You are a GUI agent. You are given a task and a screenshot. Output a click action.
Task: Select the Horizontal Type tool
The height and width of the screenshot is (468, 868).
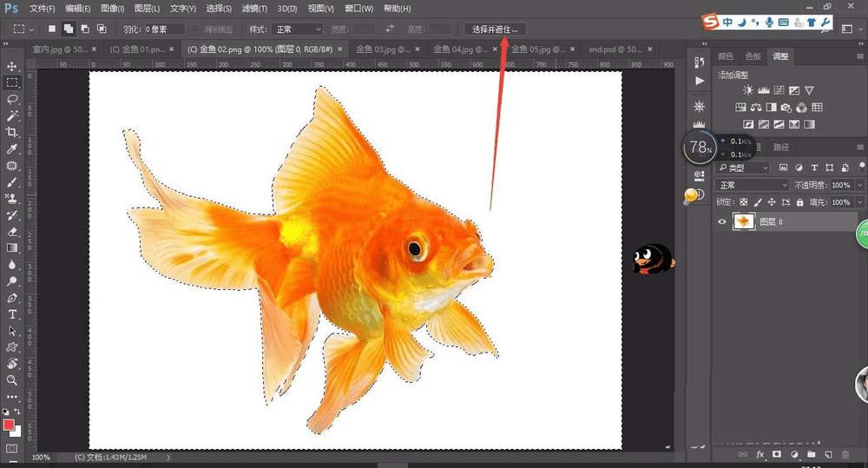pyautogui.click(x=11, y=314)
